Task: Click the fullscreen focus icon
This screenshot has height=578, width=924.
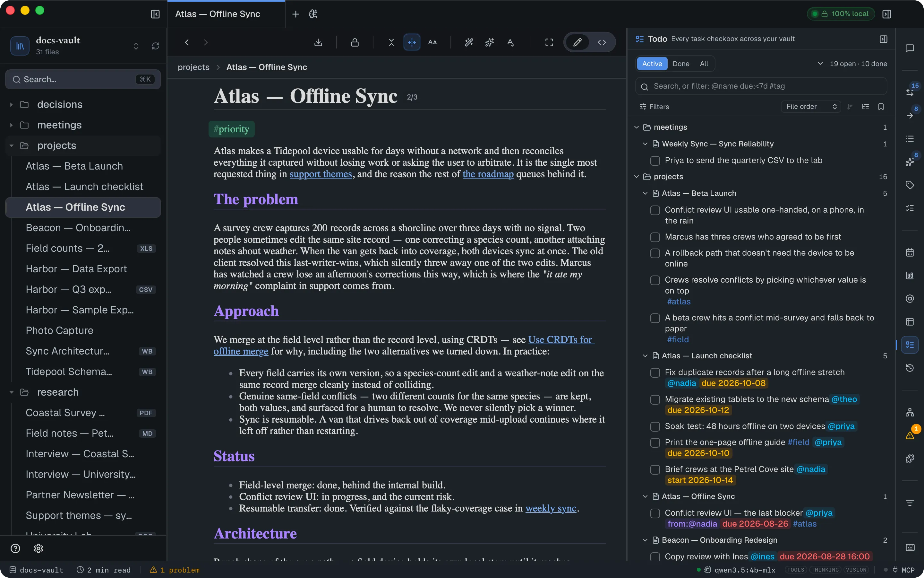Action: point(549,42)
